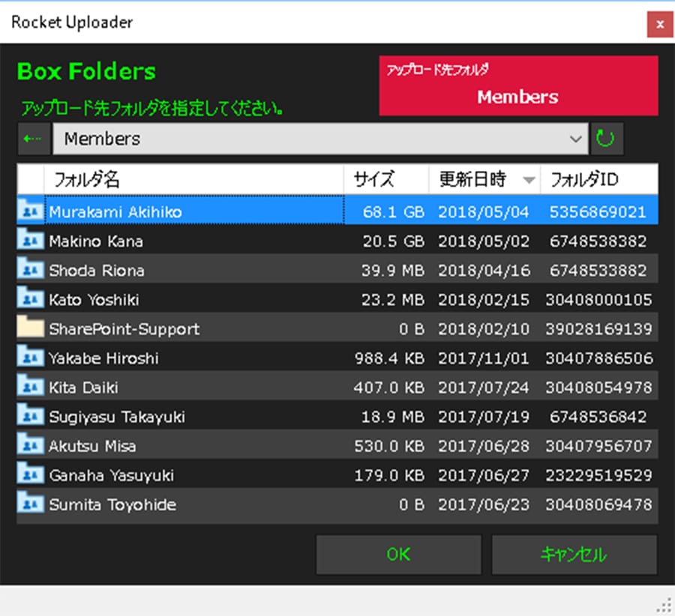Click folder ID 6748533882
The image size is (675, 616).
pyautogui.click(x=598, y=270)
